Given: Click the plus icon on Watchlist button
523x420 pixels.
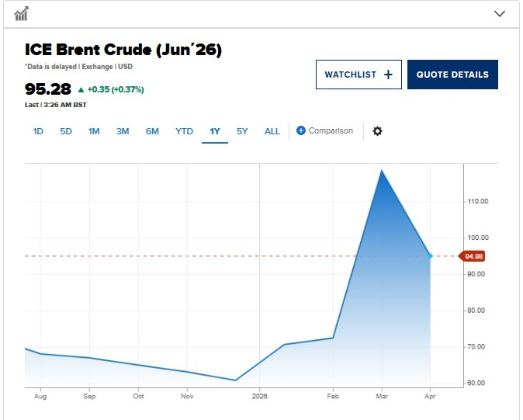Looking at the screenshot, I should (x=388, y=75).
